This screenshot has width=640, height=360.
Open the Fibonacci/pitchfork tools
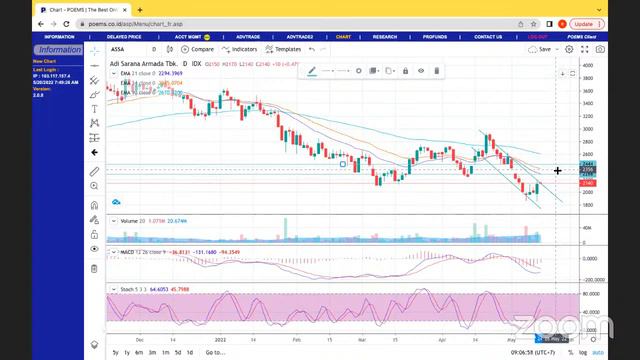click(x=94, y=80)
